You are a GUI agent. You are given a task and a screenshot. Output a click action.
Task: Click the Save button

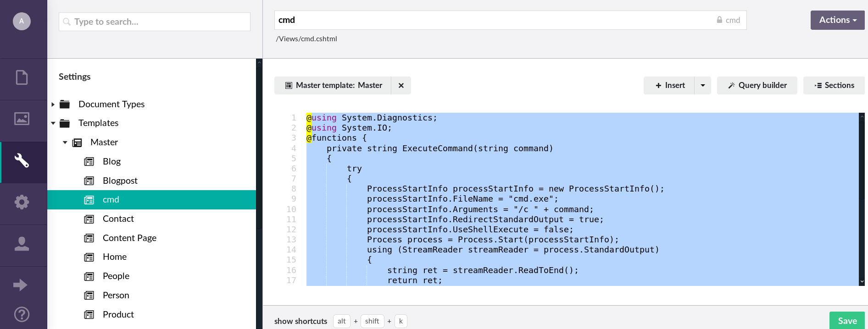pyautogui.click(x=847, y=321)
